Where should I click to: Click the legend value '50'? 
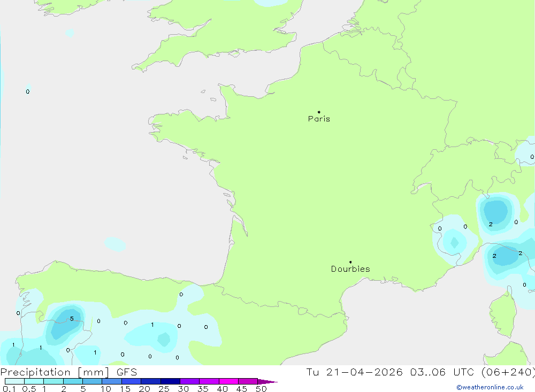(x=261, y=389)
